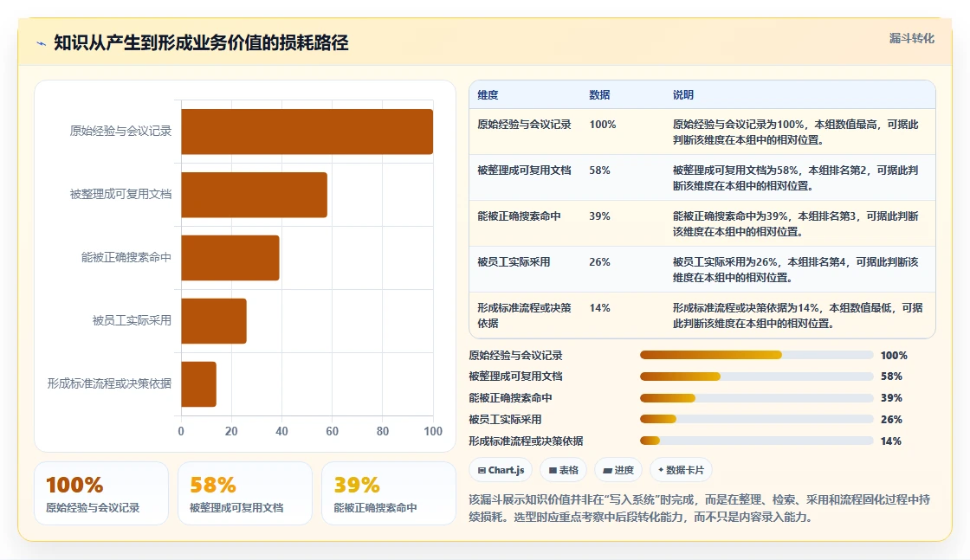Select the 数据卡片 chip

tap(681, 470)
